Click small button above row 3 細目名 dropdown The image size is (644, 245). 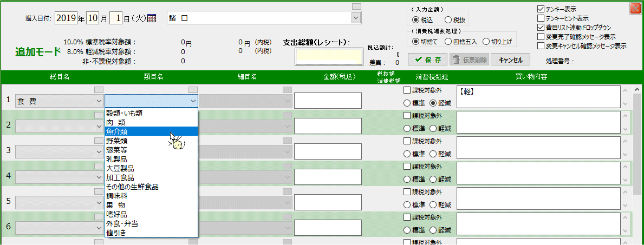287,141
